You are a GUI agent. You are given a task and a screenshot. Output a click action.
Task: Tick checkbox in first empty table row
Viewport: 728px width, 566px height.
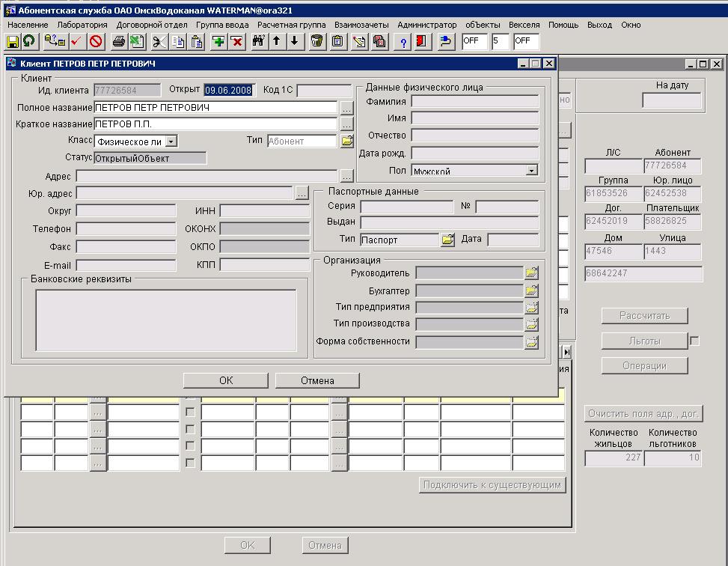(190, 413)
